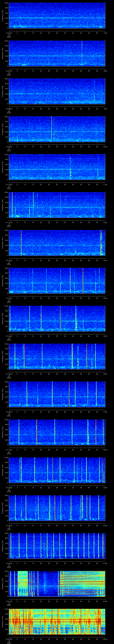Viewport: 114px width, 644px height.
Task: Click the Frequency (Hz) axis label of the 15:06:00 panel
Action: tap(3, 16)
